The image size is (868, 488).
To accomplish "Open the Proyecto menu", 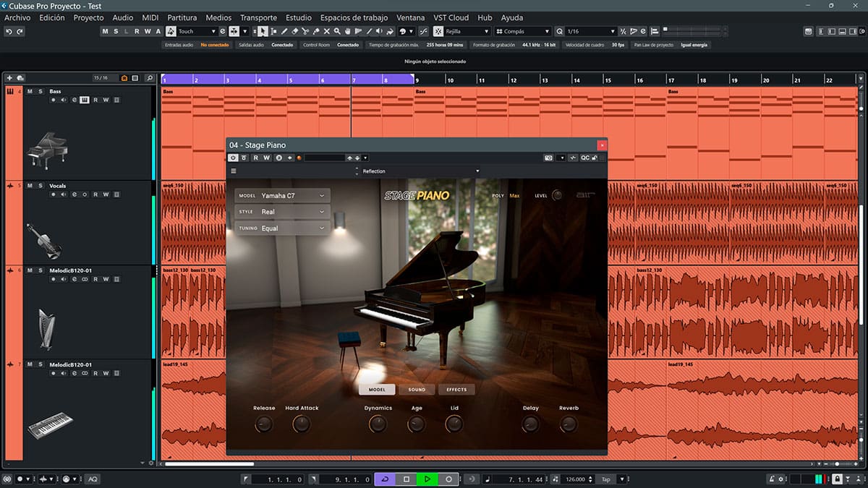I will [89, 17].
